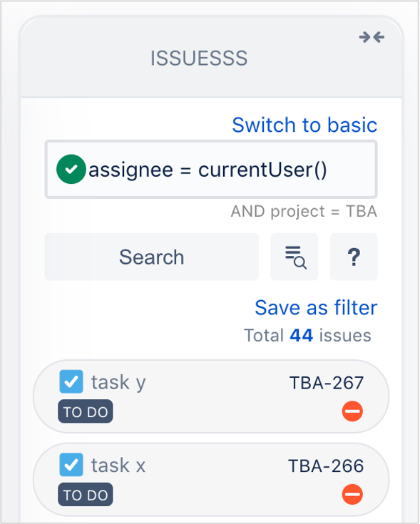Click the Switch to basic link
This screenshot has width=420, height=524.
click(304, 125)
